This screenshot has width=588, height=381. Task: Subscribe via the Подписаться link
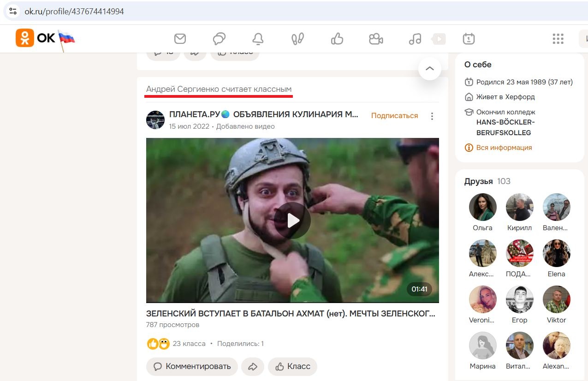point(395,116)
